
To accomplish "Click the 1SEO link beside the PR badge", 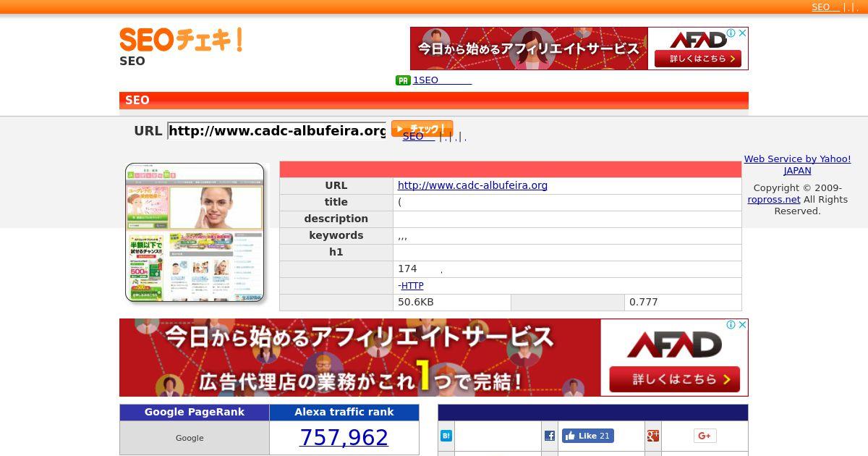I will coord(442,80).
